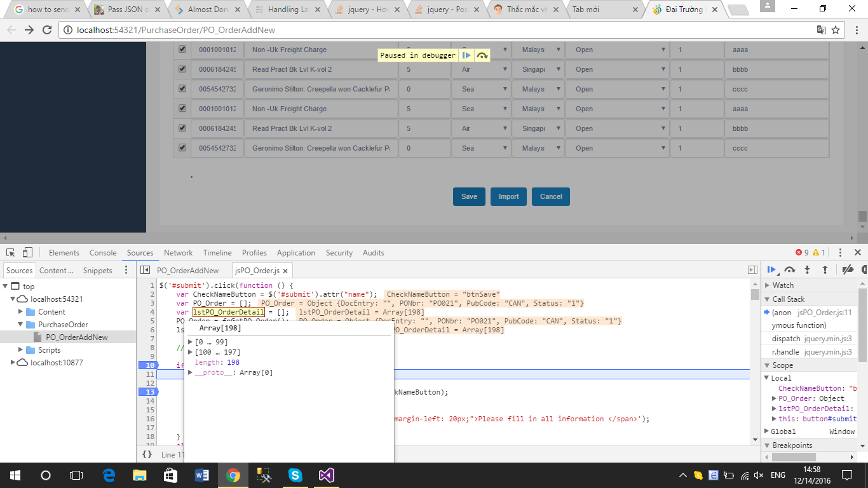The image size is (868, 488).
Task: Expand the Scripts folder in navigator
Action: tap(21, 350)
